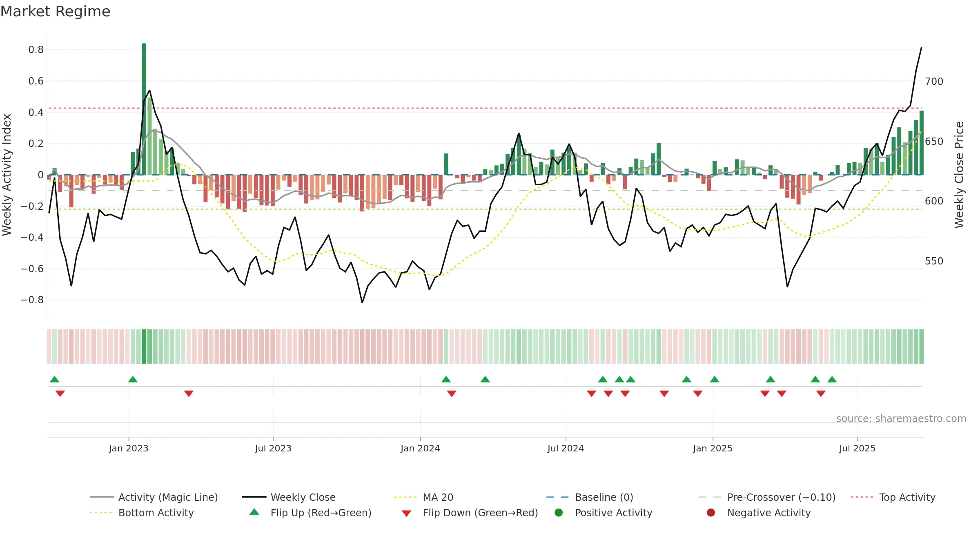Click the flip-up triangle at Jan 2023
The image size is (980, 551).
tap(133, 380)
